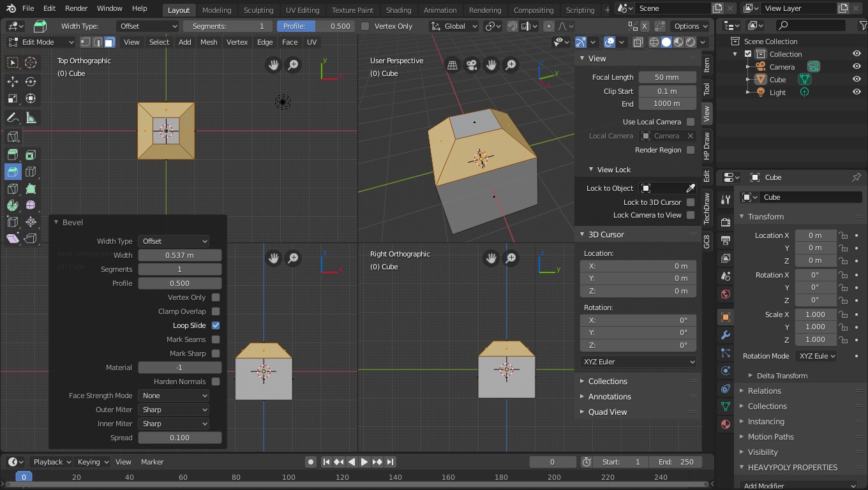Screen dimensions: 868x490
Task: Click the Measure tool icon
Action: click(31, 118)
